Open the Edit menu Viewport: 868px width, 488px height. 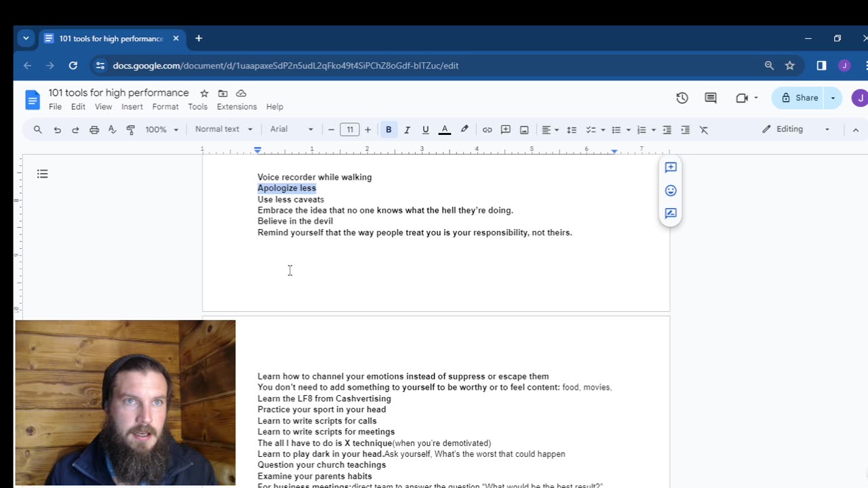pyautogui.click(x=78, y=107)
